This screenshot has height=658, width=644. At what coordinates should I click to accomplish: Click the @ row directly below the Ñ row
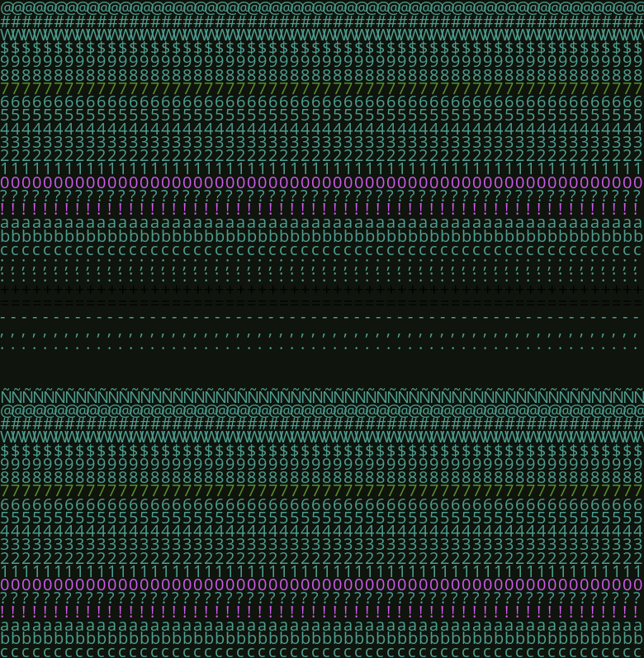(322, 410)
